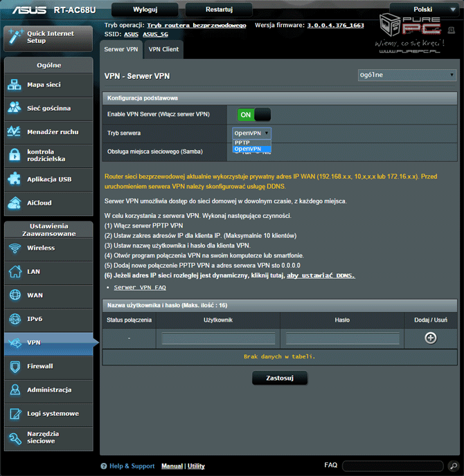Click the FAQ search magnifier icon

tap(454, 466)
